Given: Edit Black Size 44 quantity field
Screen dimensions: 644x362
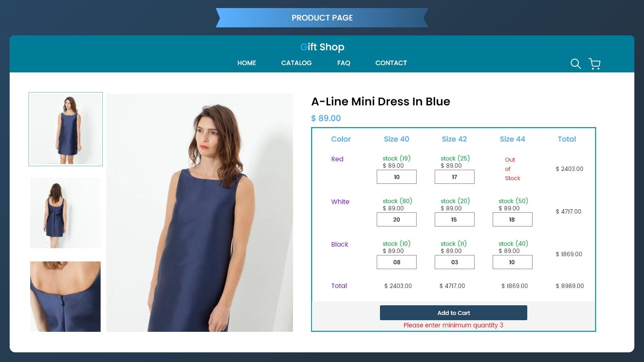Looking at the screenshot, I should click(512, 262).
